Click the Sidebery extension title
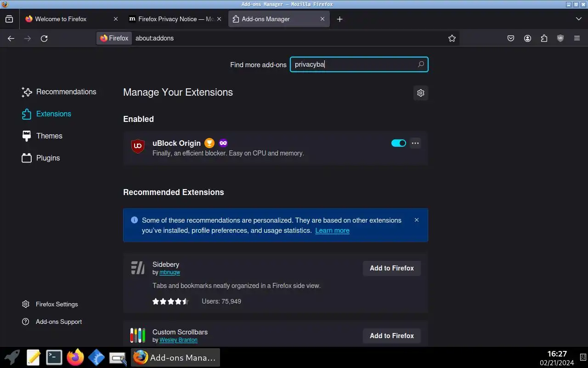This screenshot has height=368, width=588. (166, 264)
